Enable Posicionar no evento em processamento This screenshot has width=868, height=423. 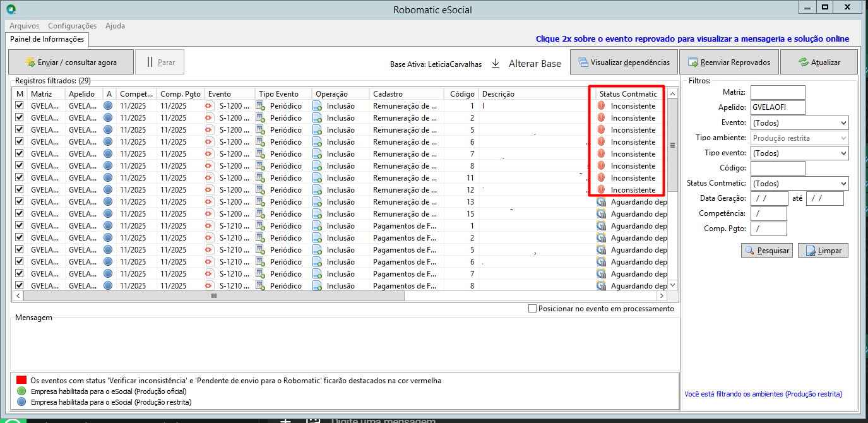tap(532, 309)
